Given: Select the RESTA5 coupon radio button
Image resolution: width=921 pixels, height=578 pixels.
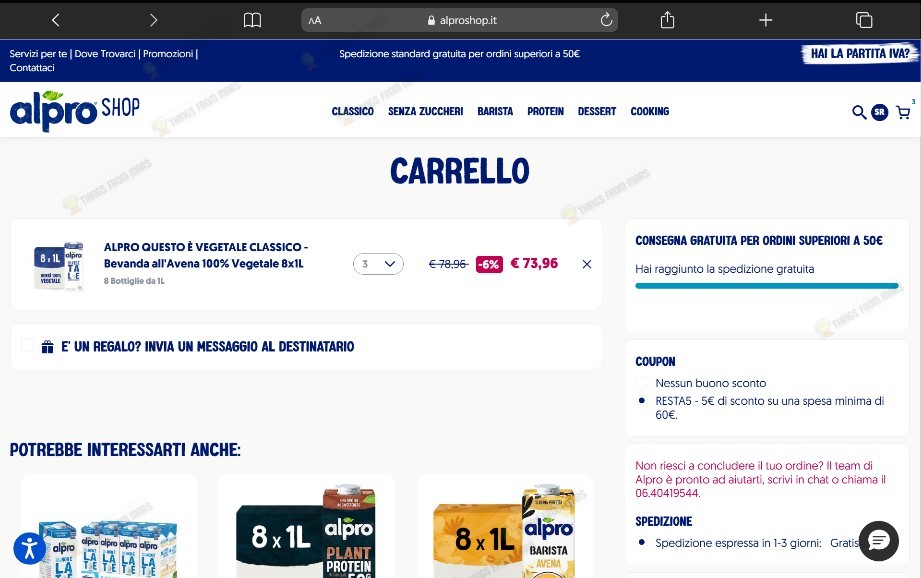Looking at the screenshot, I should [641, 401].
